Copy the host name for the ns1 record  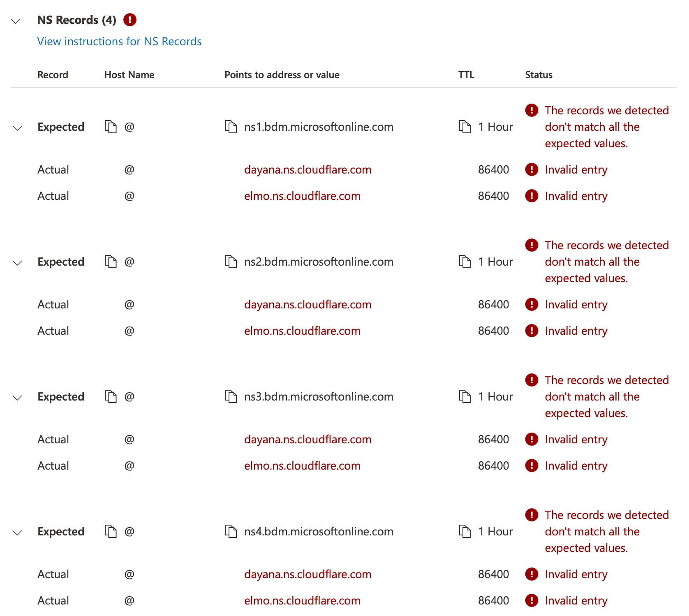(110, 127)
